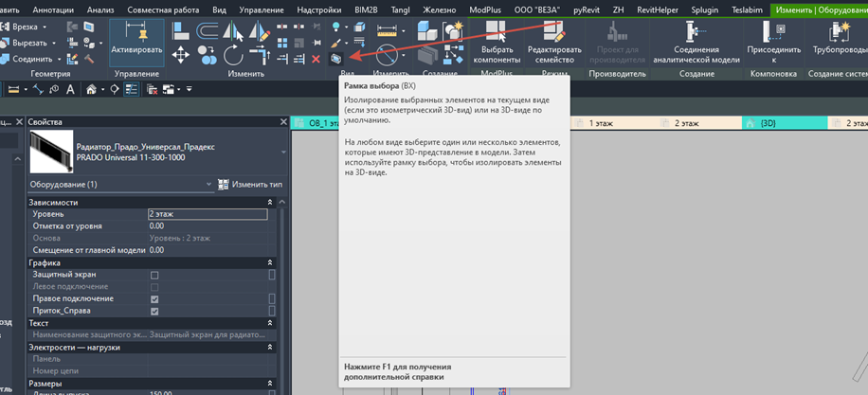The height and width of the screenshot is (395, 868).
Task: Click Редактировать семейство button
Action: coord(554,43)
